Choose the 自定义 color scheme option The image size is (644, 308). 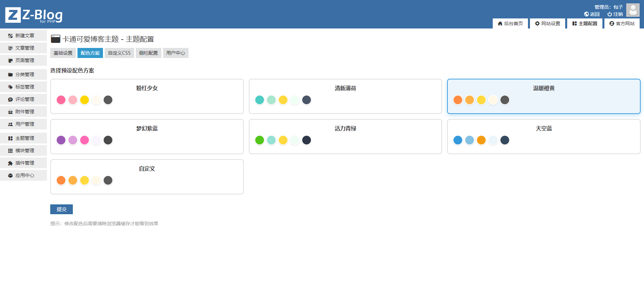[147, 177]
